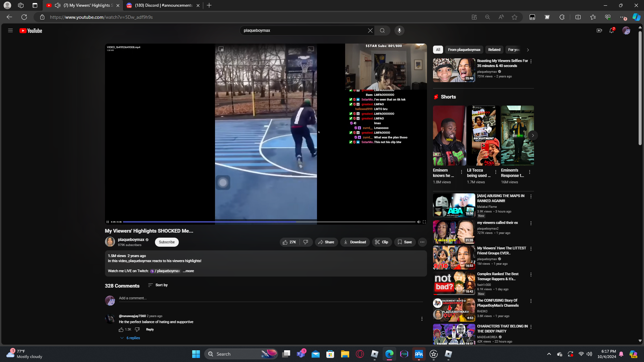Open the Create video menu

point(599,31)
